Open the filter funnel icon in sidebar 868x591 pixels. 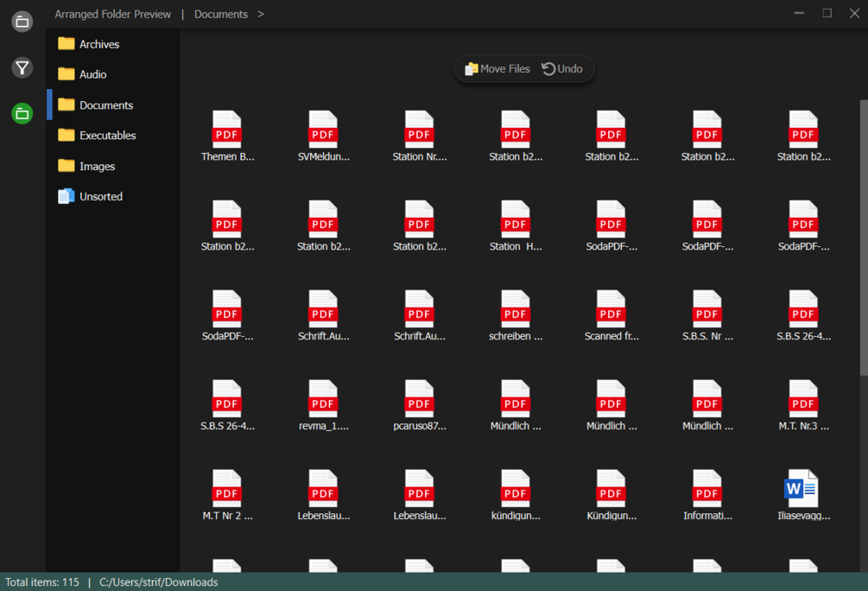(x=22, y=67)
